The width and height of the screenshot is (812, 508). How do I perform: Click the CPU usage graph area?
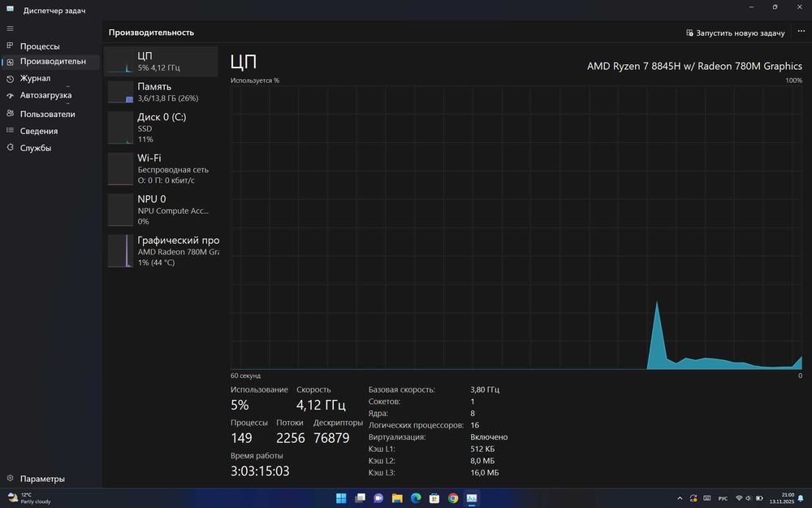coord(516,228)
